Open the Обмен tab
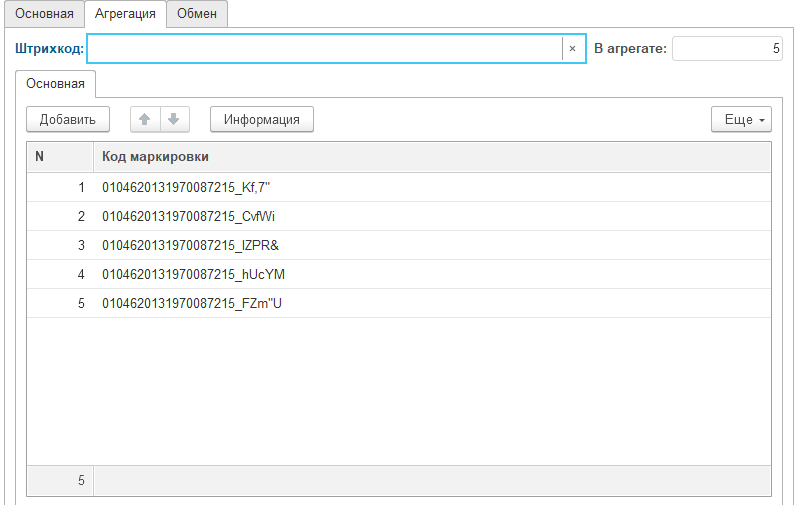Screen dimensions: 794x505 197,13
